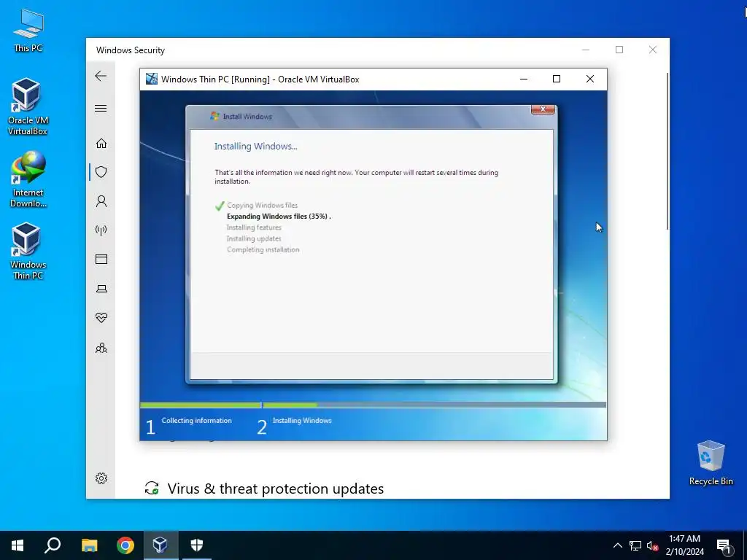Open Device security laptop icon
747x560 pixels.
click(x=101, y=289)
